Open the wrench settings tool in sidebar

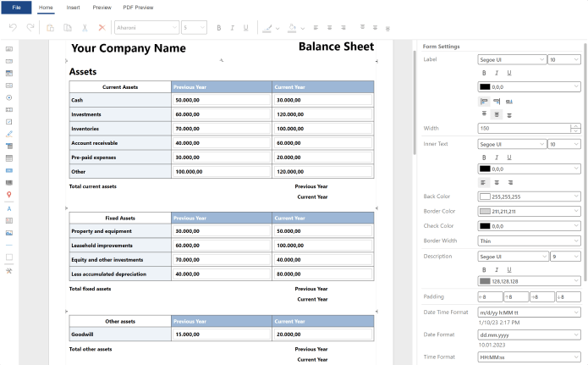[x=9, y=271]
